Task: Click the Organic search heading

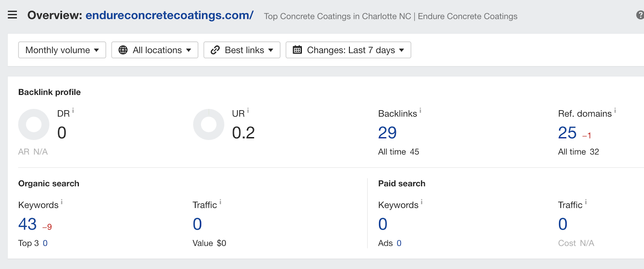Action: (49, 183)
